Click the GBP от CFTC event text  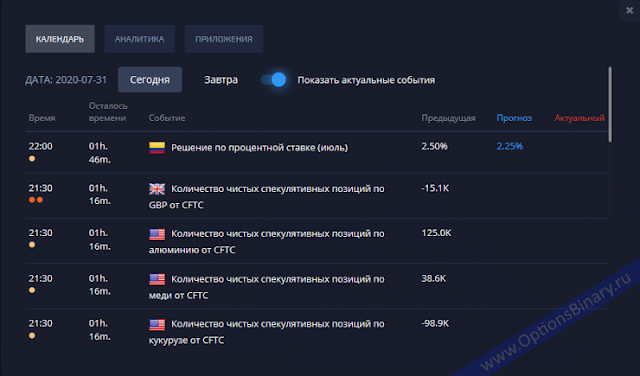[267, 196]
